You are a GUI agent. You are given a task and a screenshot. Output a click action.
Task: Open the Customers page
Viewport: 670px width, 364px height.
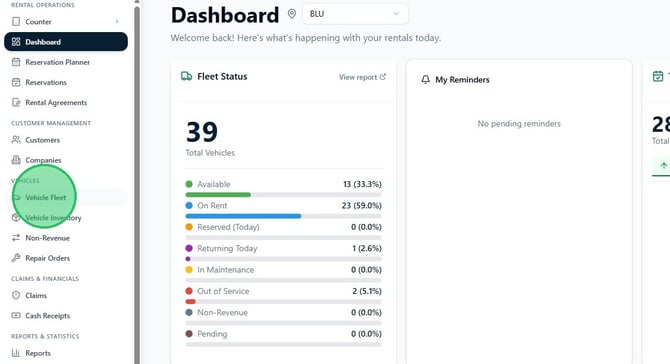pos(66,140)
